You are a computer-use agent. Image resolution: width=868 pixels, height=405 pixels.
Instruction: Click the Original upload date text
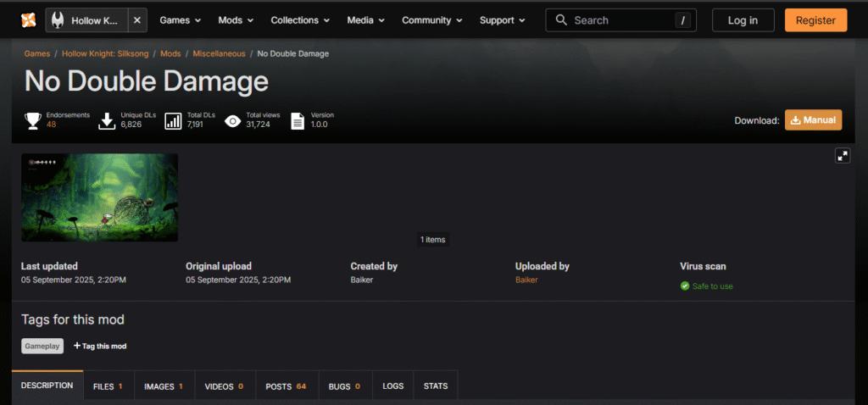coord(238,280)
